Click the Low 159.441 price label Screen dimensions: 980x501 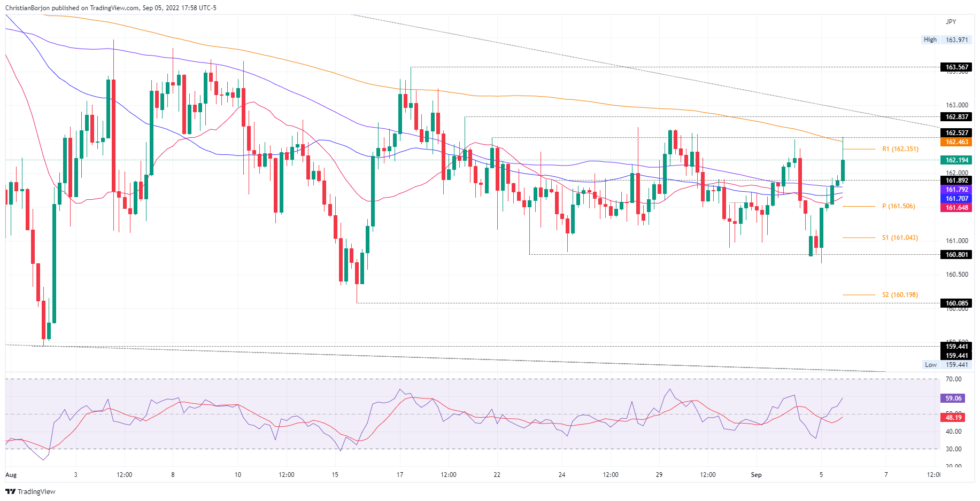pos(947,365)
